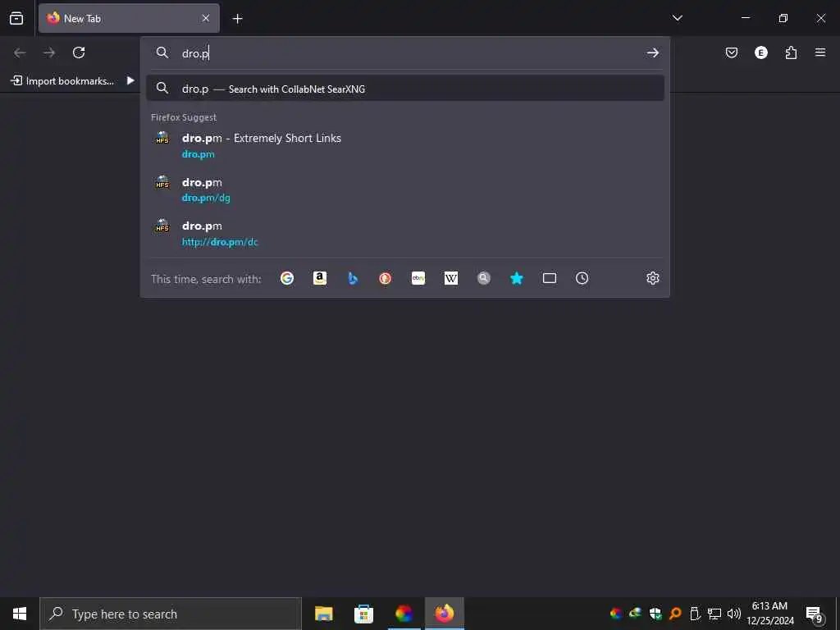Open dro.pm - Extremely Short Links suggestion

tap(405, 145)
